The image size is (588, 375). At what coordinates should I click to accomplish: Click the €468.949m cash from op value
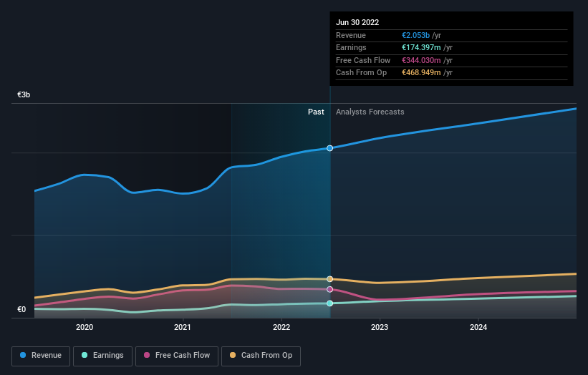(421, 73)
